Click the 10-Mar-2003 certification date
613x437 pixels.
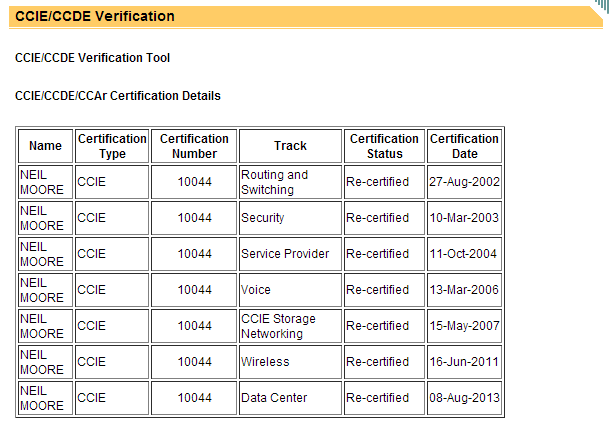(464, 218)
